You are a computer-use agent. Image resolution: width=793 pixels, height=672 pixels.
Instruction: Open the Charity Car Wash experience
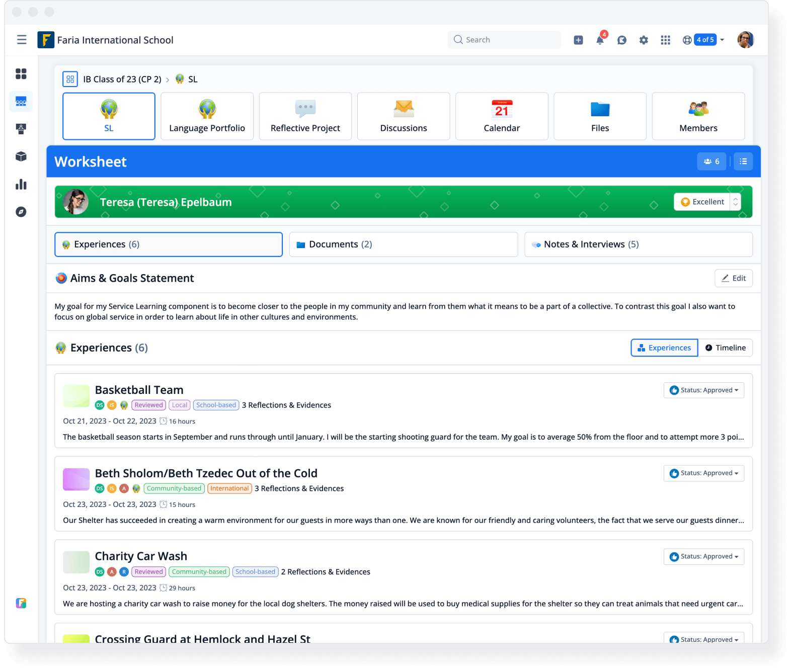coord(141,556)
